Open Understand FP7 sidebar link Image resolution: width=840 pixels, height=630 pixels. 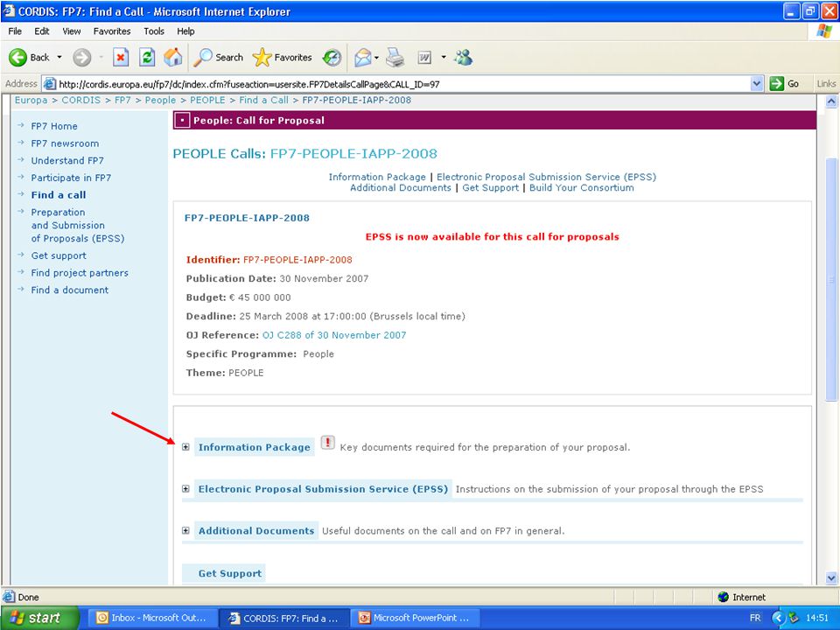point(67,160)
